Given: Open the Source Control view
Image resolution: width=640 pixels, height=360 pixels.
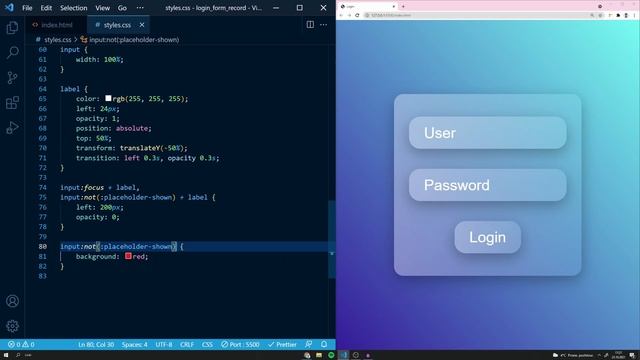Looking at the screenshot, I should 12,78.
